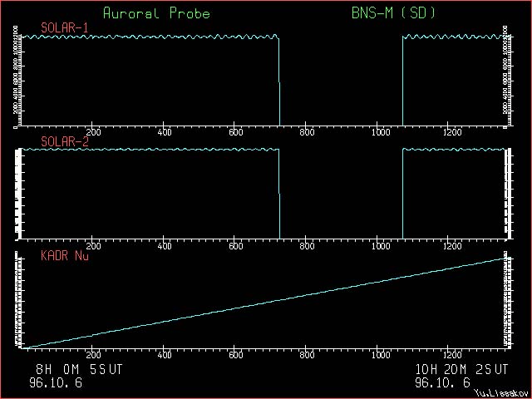Click the SOLAR-1 plot label
The width and height of the screenshot is (532, 399).
pos(65,28)
